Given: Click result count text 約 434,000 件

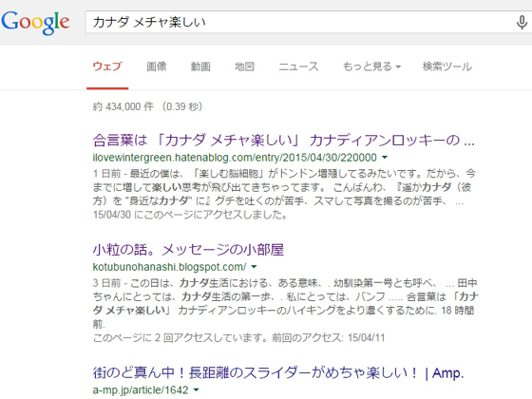Looking at the screenshot, I should [x=123, y=106].
